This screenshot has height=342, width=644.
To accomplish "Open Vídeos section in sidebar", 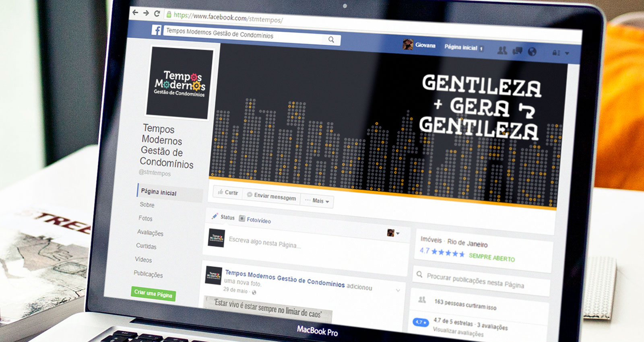I will (143, 260).
